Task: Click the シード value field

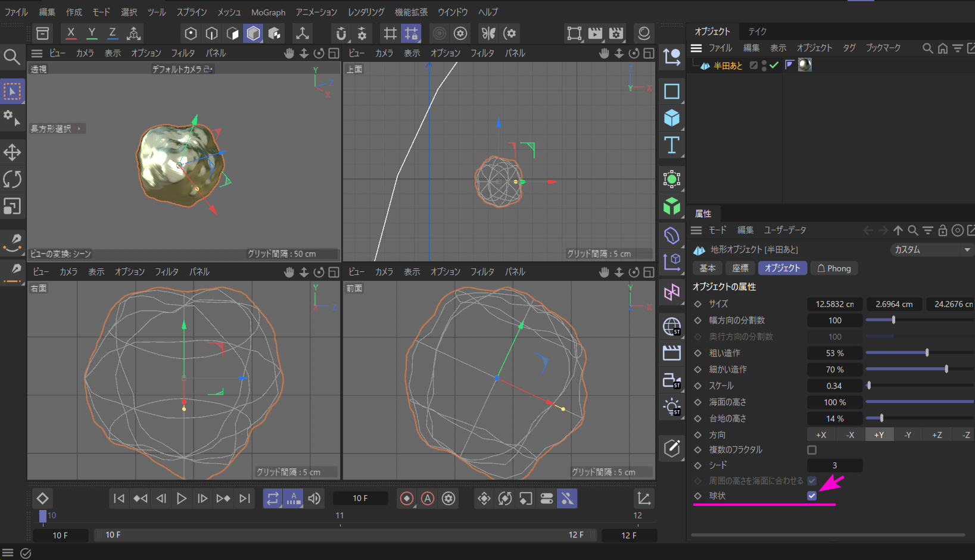Action: [834, 465]
